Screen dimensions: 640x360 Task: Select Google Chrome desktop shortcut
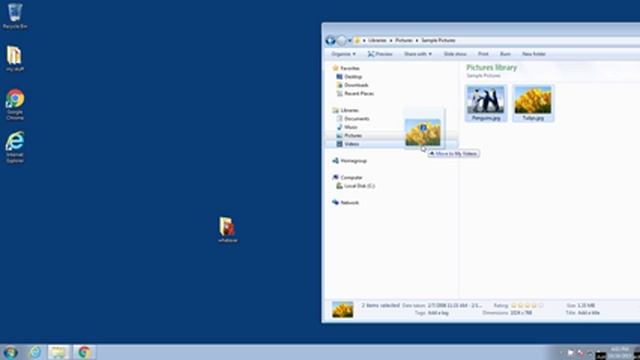pos(15,104)
